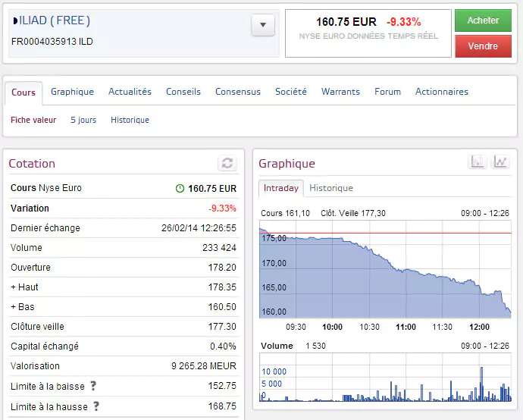
Task: Open the Actionnaires tab
Action: [x=441, y=92]
